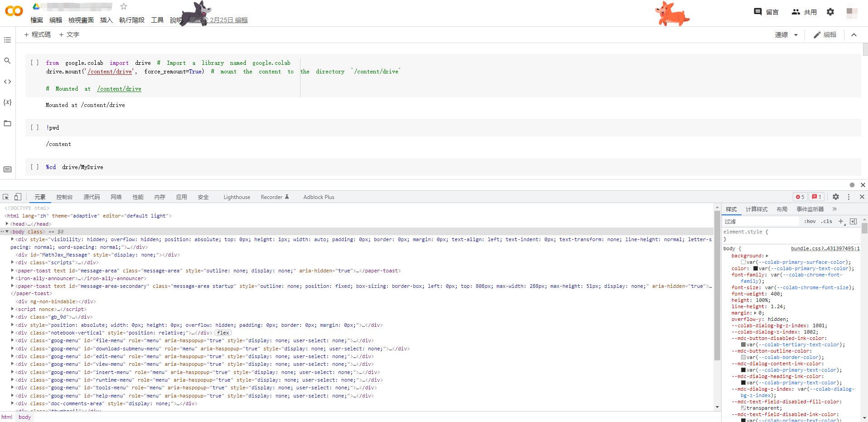
Task: Open the bundle.css source link
Action: 825,248
